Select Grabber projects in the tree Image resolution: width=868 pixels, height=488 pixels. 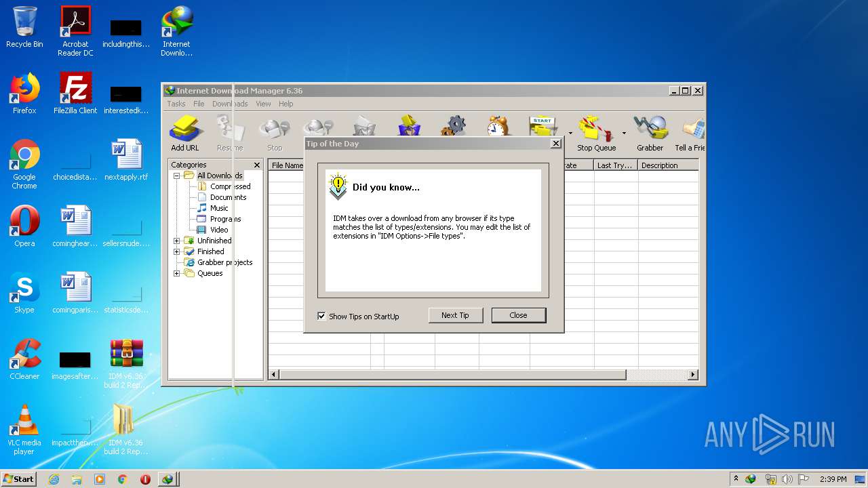point(225,262)
